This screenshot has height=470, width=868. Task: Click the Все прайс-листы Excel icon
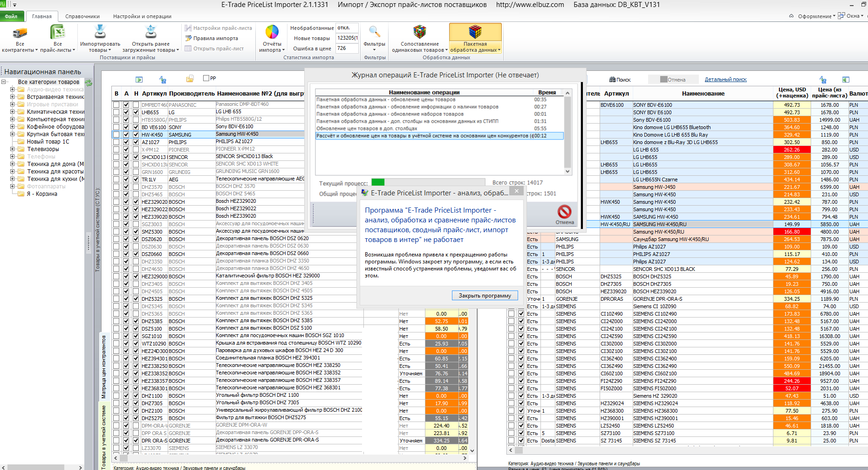coord(57,32)
